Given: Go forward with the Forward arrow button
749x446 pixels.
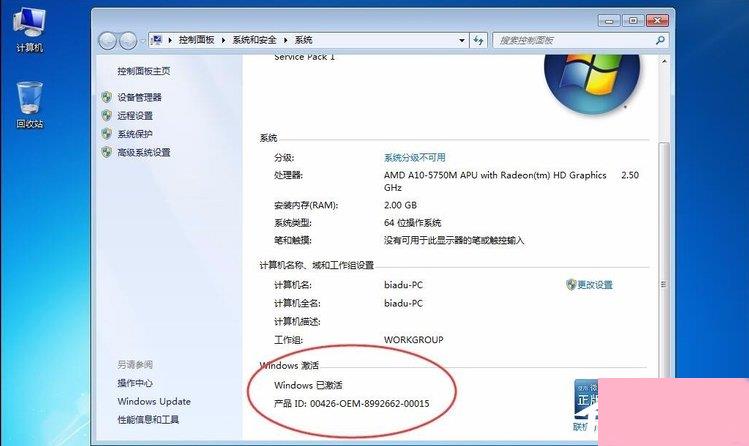Looking at the screenshot, I should (128, 41).
